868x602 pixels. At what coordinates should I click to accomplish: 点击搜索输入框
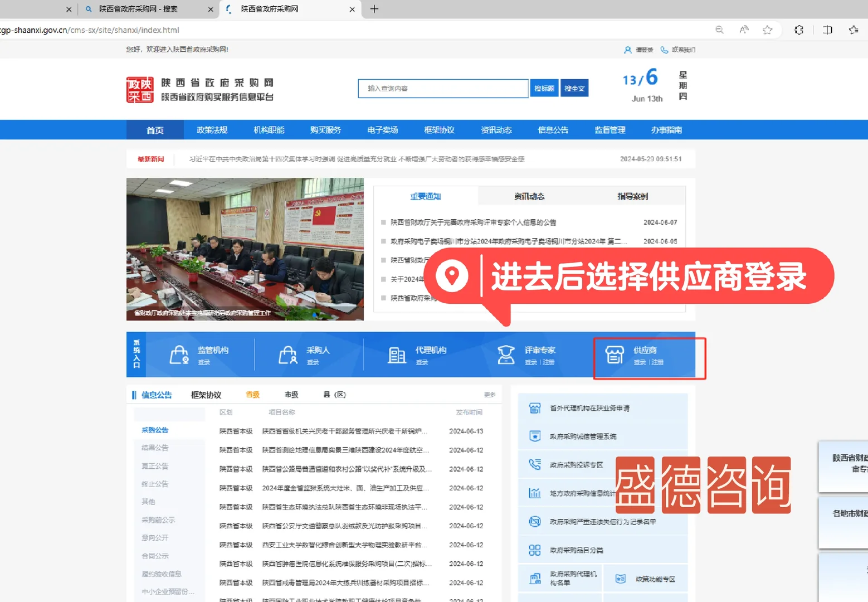click(x=443, y=88)
